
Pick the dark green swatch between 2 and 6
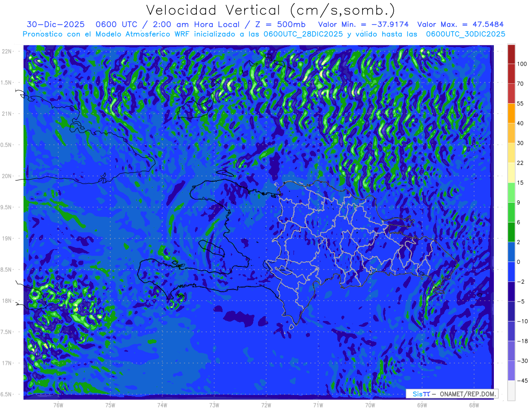pyautogui.click(x=511, y=232)
